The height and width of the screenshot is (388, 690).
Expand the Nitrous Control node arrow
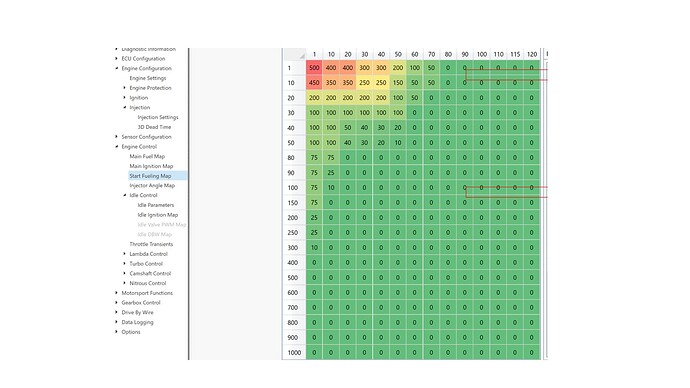[125, 283]
